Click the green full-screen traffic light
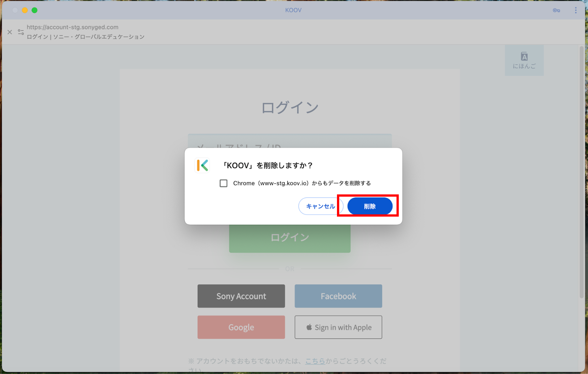Image resolution: width=588 pixels, height=374 pixels. pos(34,10)
